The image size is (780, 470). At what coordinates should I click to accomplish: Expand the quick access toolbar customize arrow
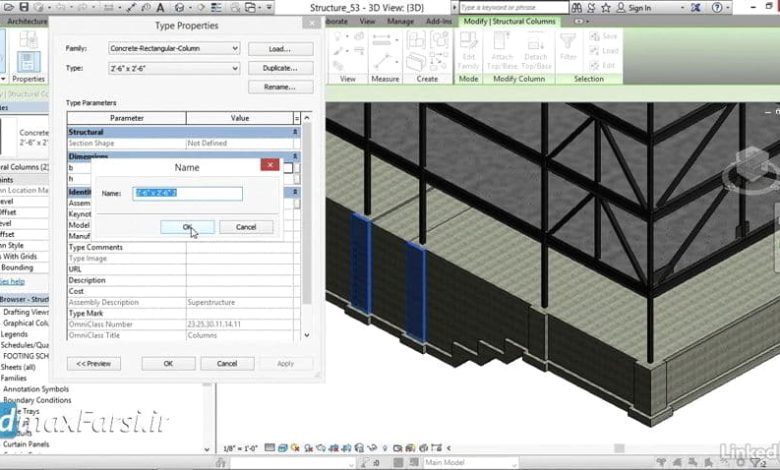click(269, 7)
